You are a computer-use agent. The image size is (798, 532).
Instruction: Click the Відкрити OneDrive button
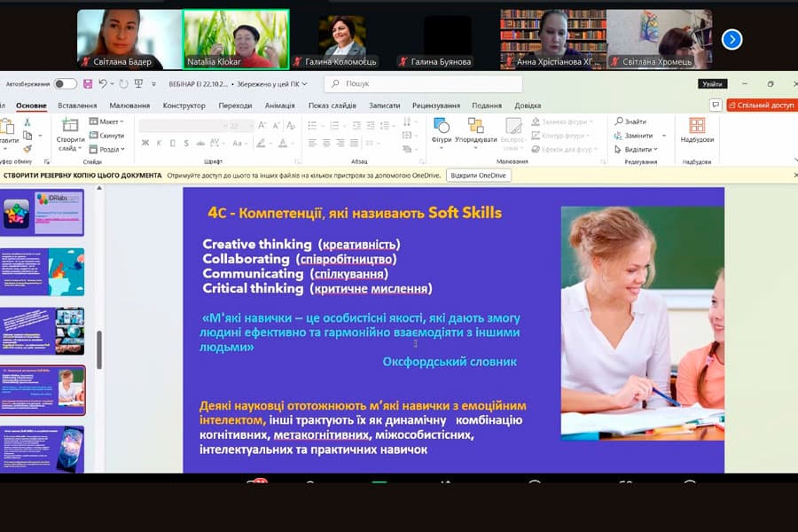tap(478, 176)
